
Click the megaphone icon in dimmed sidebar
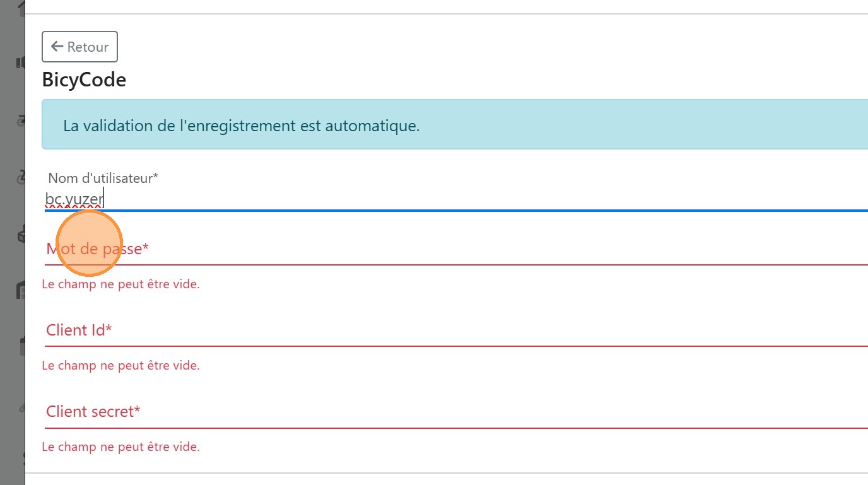point(21,62)
